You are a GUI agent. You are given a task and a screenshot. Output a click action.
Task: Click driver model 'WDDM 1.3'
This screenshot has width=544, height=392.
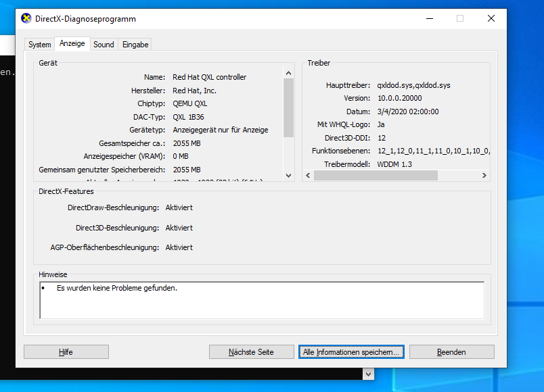pos(394,164)
